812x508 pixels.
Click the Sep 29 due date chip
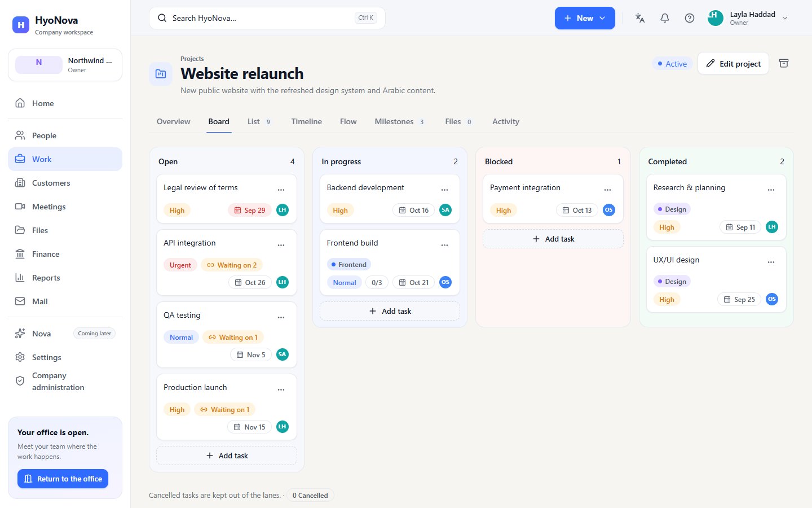[x=250, y=210]
